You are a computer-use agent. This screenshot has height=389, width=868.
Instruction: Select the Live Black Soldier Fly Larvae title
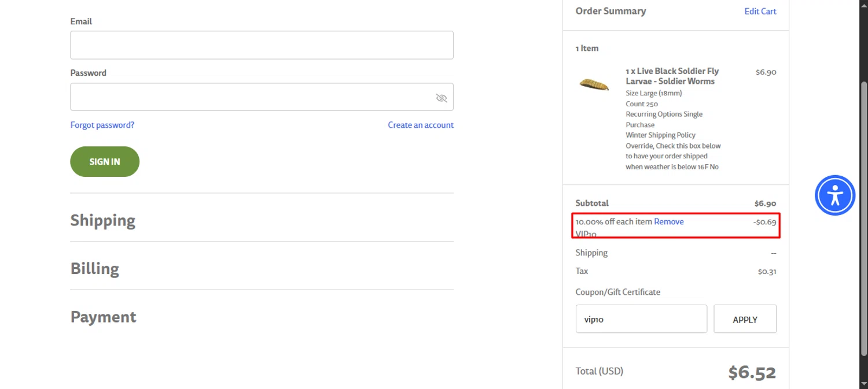672,76
